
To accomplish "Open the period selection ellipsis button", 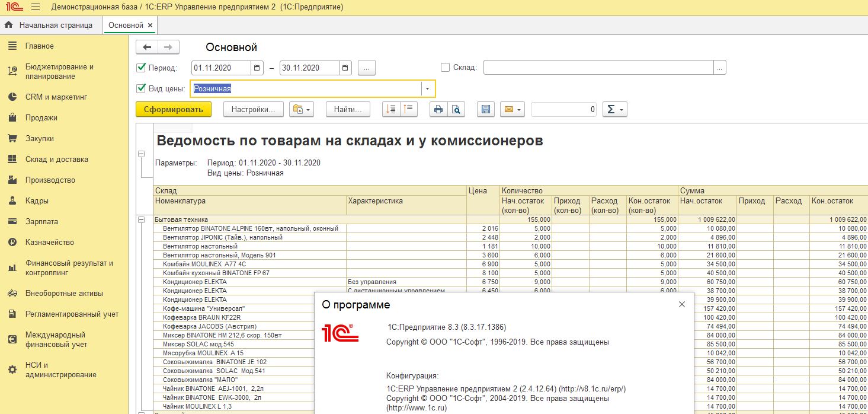I will 367,68.
